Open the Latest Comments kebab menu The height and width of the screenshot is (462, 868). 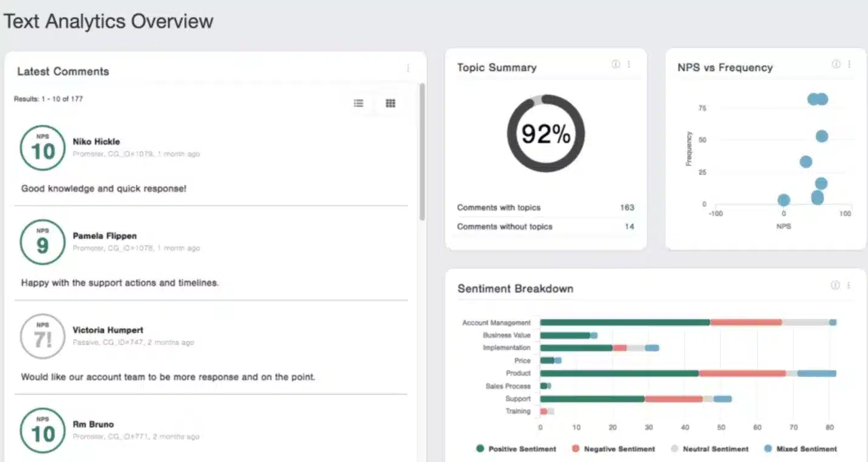[x=408, y=68]
